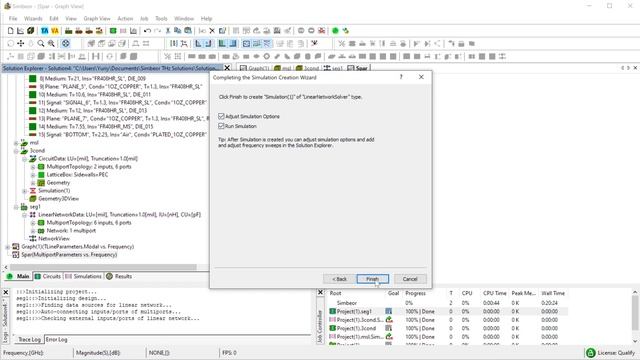The image size is (640, 360).
Task: Click the Simulation(1) red icon in tree
Action: click(x=33, y=191)
